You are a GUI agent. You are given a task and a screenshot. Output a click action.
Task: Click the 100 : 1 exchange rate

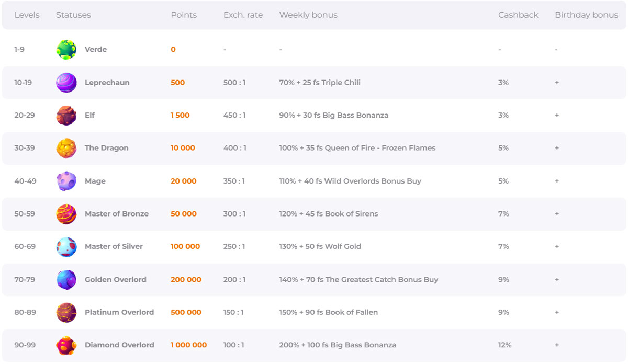(x=234, y=345)
